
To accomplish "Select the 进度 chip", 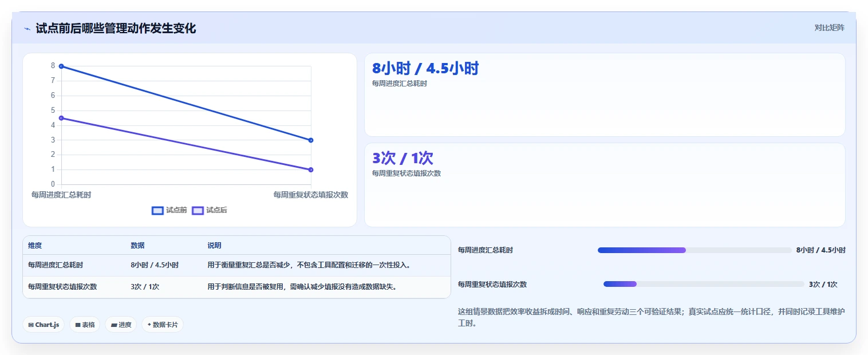I will point(121,325).
